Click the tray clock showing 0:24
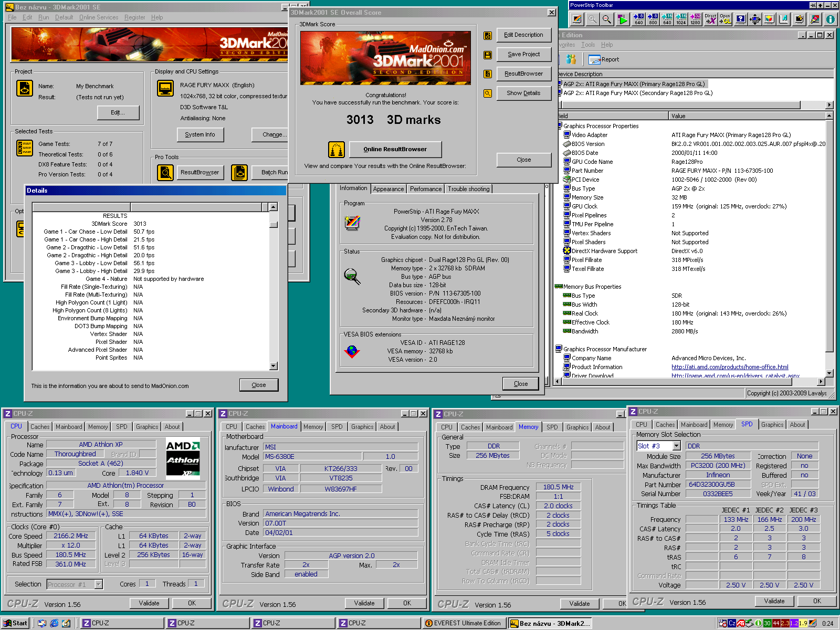 pos(828,624)
